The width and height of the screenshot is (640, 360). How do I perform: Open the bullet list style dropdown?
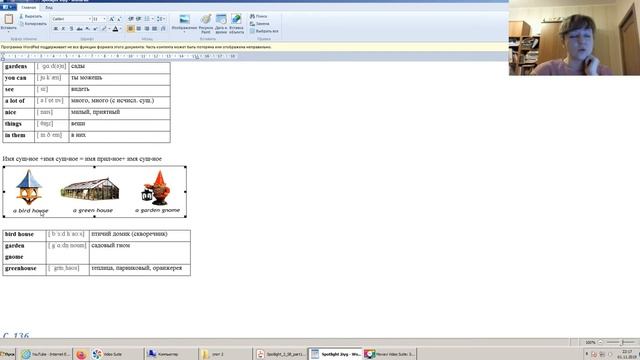[x=152, y=19]
